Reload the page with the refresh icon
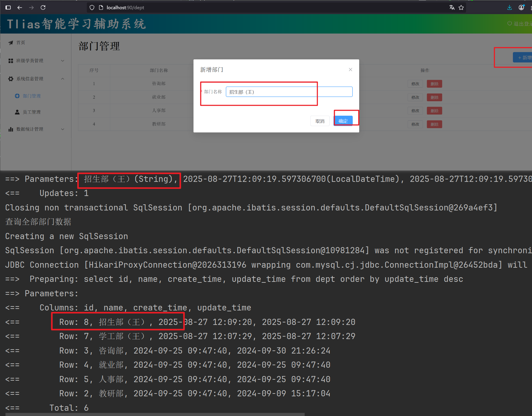The height and width of the screenshot is (416, 532). (43, 8)
